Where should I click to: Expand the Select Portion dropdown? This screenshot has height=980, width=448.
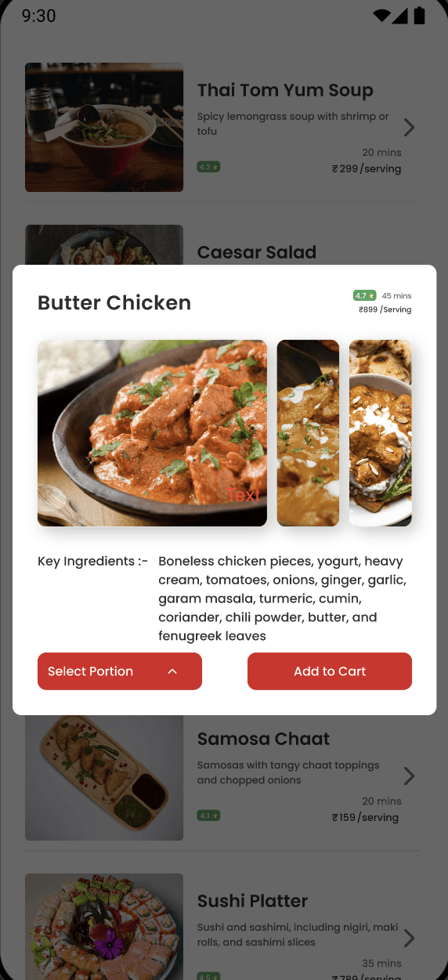click(120, 671)
